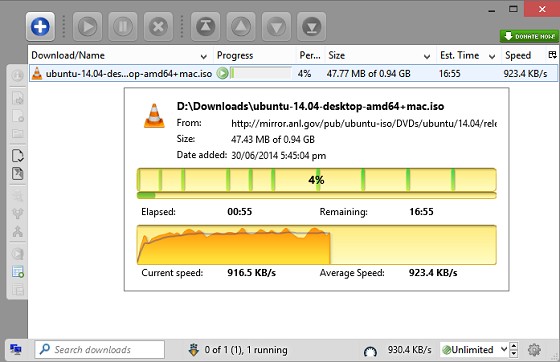Move download down in queue
560x362 pixels.
[276, 26]
